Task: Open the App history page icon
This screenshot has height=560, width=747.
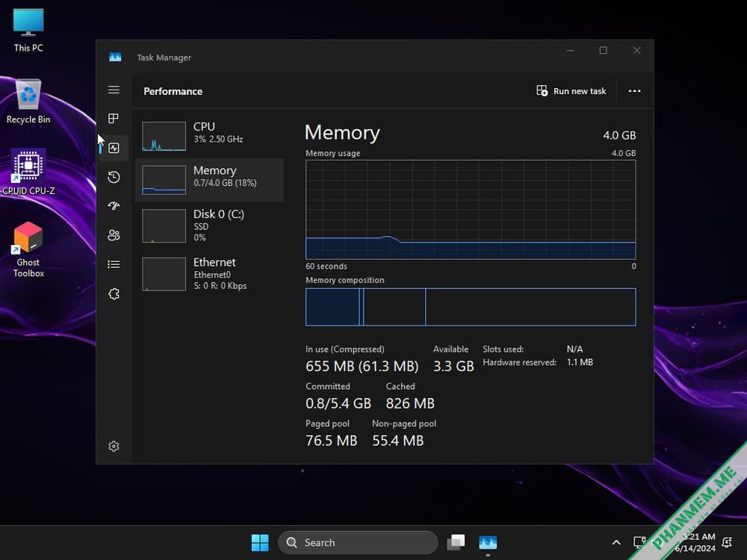Action: [x=114, y=177]
